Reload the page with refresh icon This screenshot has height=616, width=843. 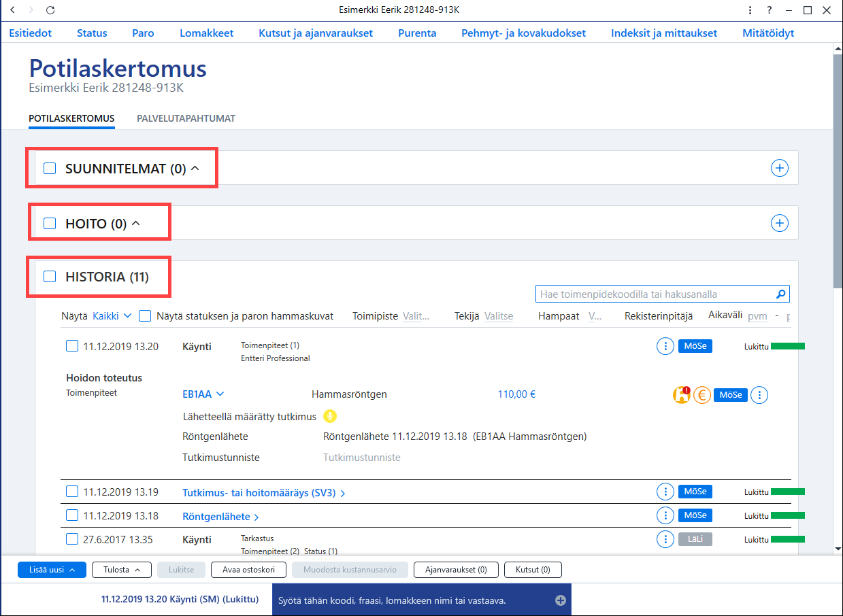point(50,10)
